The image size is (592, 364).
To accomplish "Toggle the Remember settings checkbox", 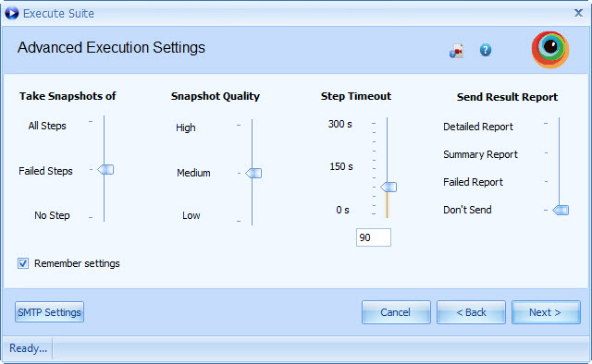I will click(x=23, y=263).
